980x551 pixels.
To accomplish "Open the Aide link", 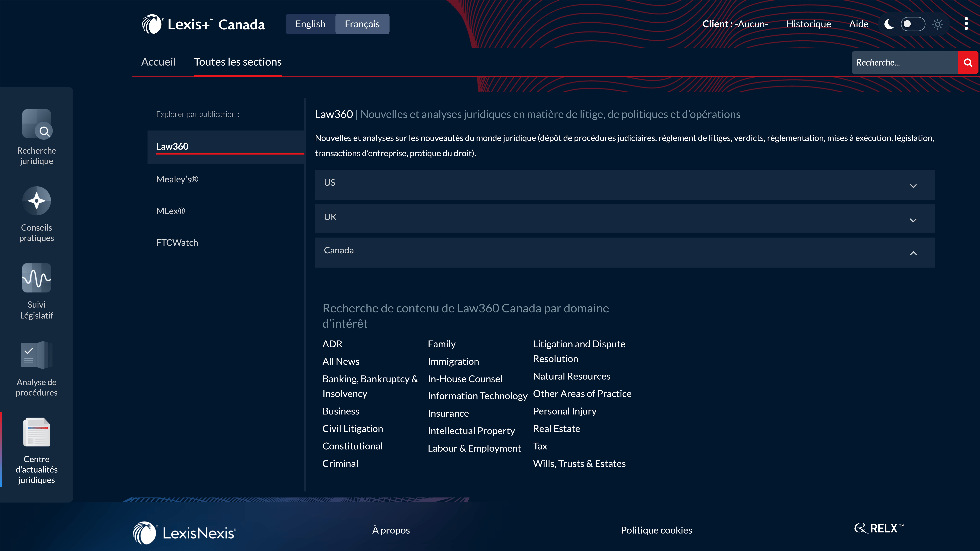I will [x=859, y=24].
